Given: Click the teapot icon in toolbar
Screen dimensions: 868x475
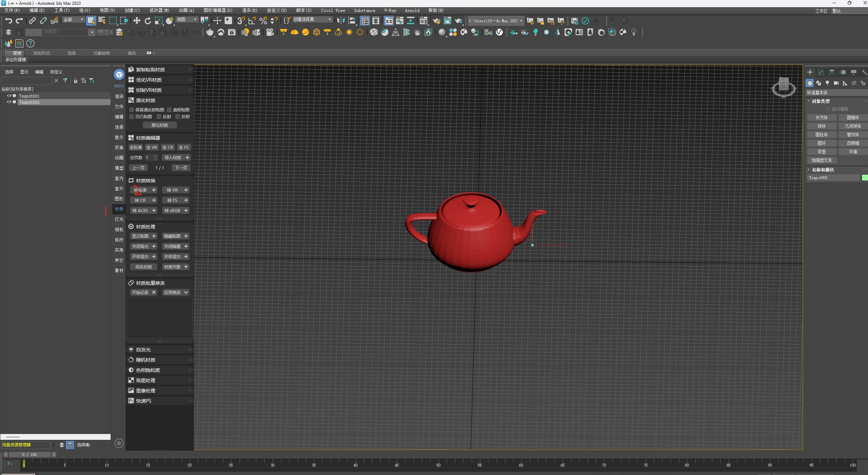Looking at the screenshot, I should click(x=210, y=32).
